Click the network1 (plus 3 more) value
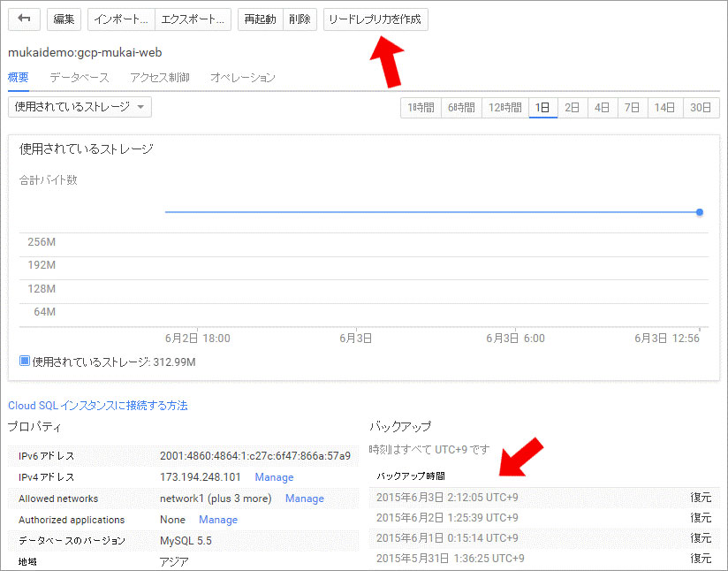728x571 pixels. [x=216, y=499]
